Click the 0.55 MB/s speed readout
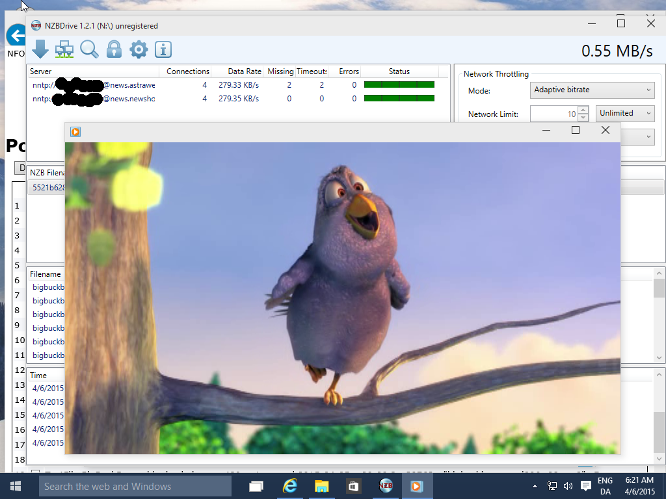This screenshot has width=666, height=499. coord(617,51)
